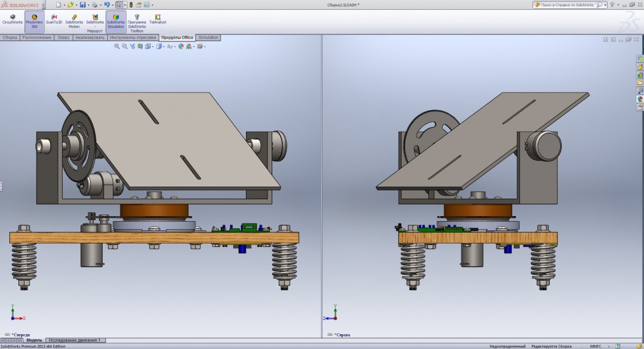Click the ScanTo3D icon

click(x=54, y=19)
